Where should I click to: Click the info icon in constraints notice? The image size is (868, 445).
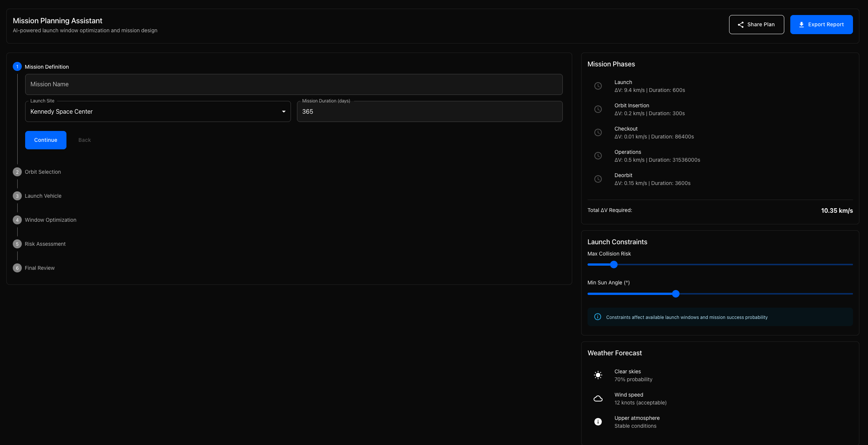pos(598,317)
